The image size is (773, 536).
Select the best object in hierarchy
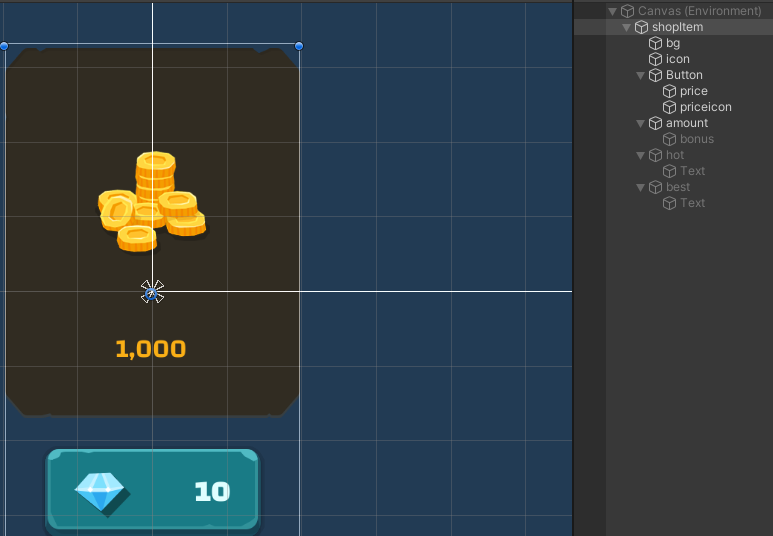click(678, 187)
